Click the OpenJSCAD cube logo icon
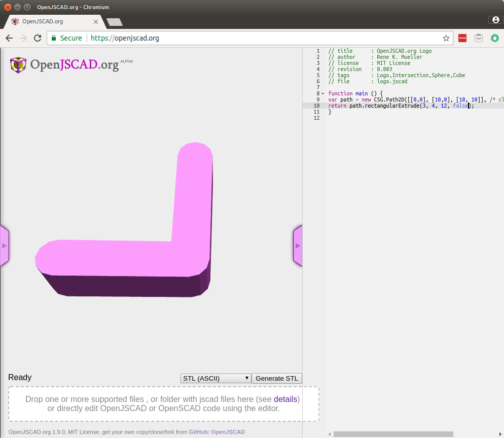The width and height of the screenshot is (504, 438). point(18,65)
